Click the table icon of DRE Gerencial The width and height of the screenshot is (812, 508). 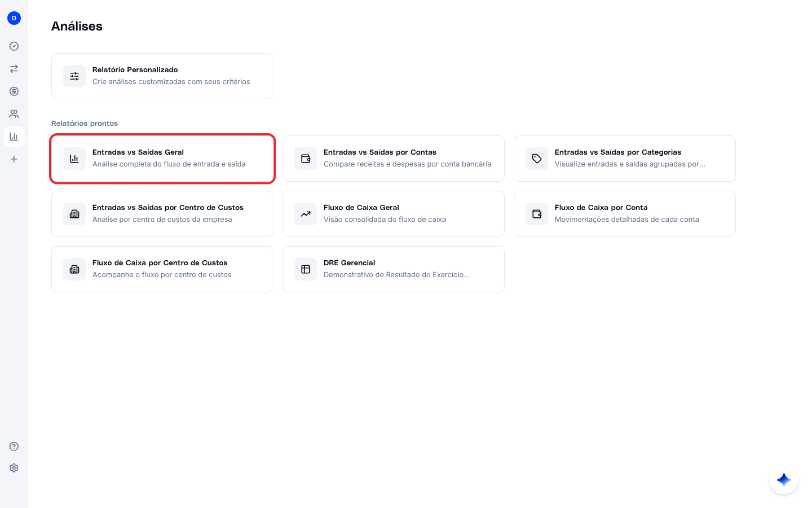point(306,269)
